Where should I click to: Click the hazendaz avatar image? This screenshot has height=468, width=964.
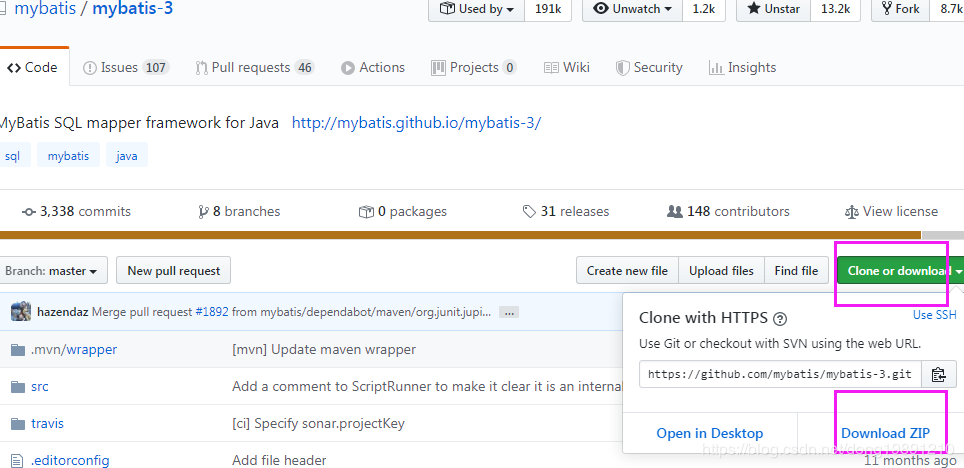coord(21,312)
